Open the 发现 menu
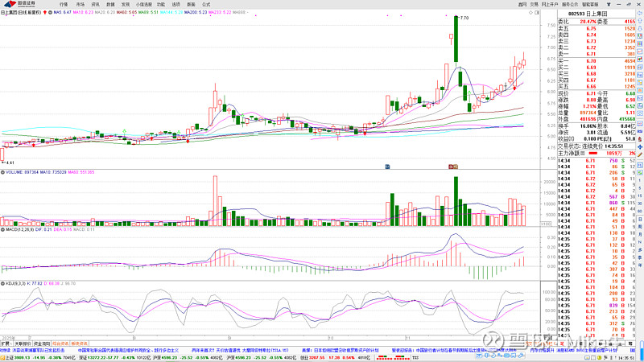The width and height of the screenshot is (644, 362). pyautogui.click(x=126, y=4)
